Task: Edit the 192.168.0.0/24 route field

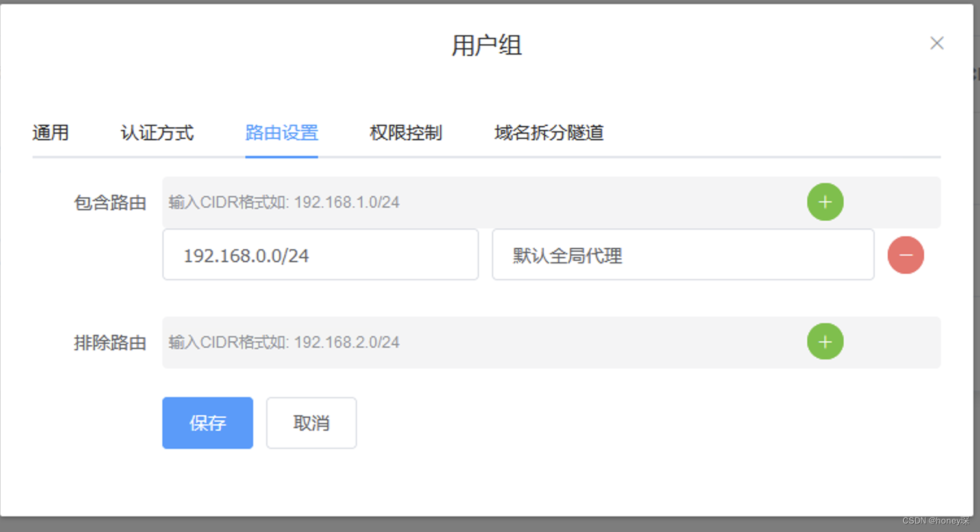Action: [321, 255]
